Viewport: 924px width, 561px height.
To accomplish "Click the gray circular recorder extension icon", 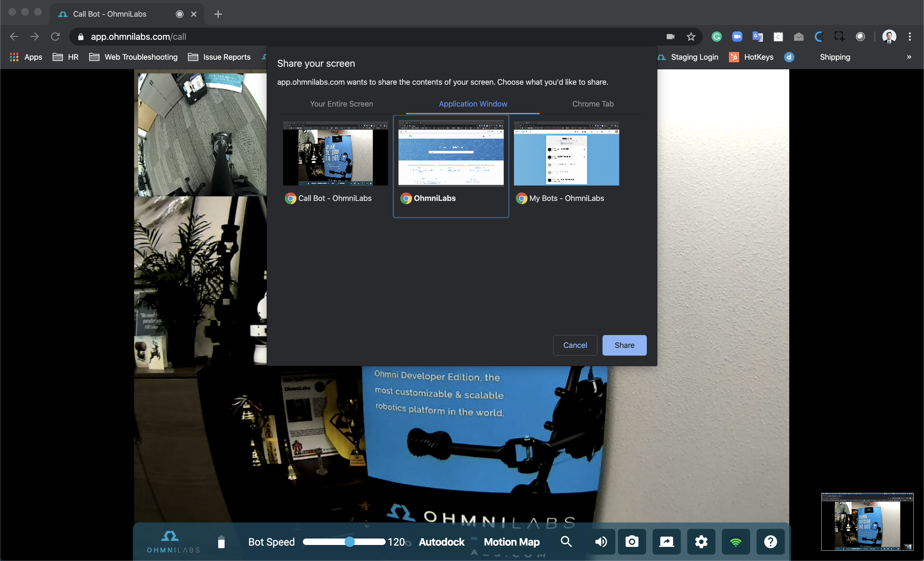I will pos(860,36).
